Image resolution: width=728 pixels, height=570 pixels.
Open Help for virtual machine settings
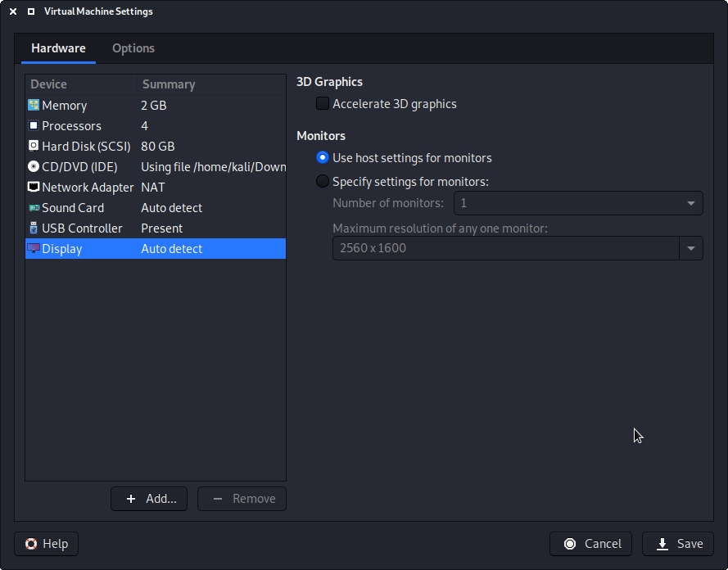pyautogui.click(x=46, y=544)
